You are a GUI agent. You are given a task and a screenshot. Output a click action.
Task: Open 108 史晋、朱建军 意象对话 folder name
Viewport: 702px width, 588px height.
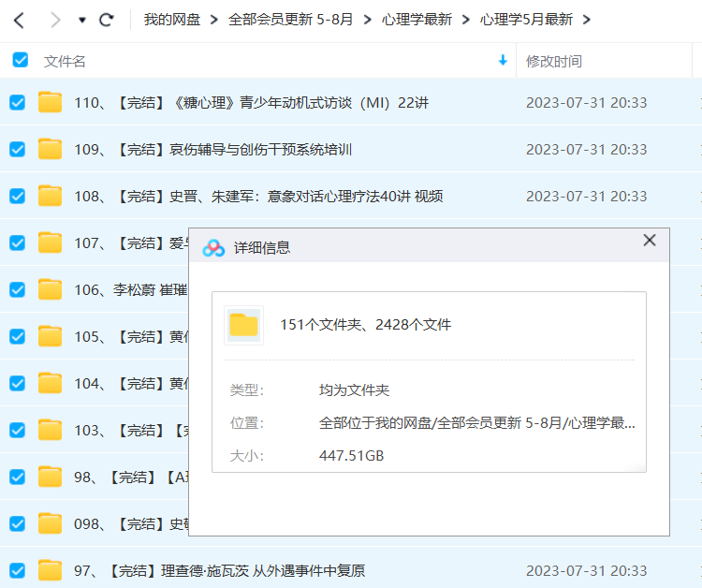[258, 196]
